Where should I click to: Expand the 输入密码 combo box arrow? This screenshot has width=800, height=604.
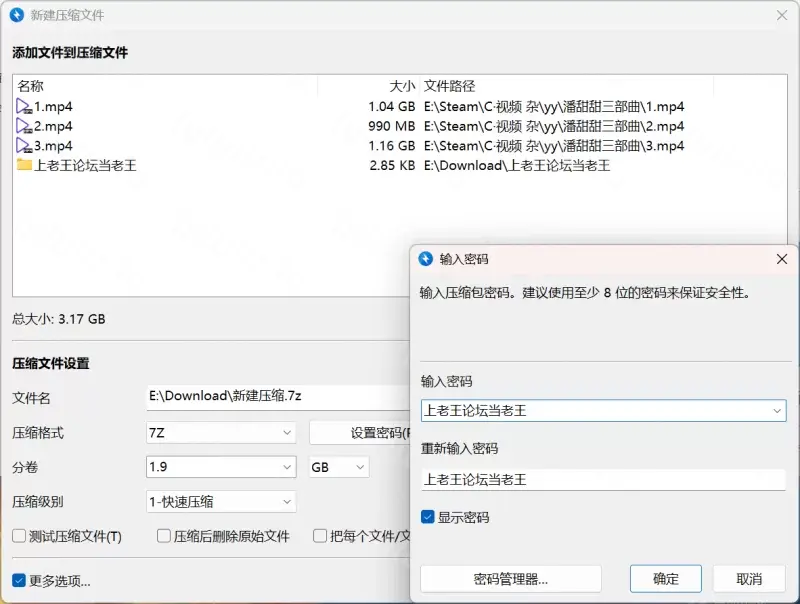[x=776, y=410]
